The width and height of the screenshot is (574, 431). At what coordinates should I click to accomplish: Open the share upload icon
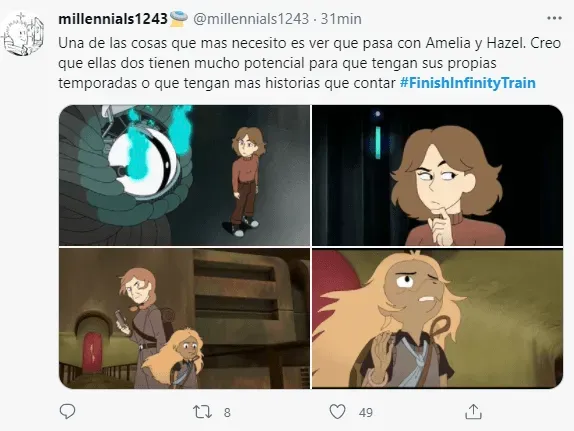(x=473, y=412)
